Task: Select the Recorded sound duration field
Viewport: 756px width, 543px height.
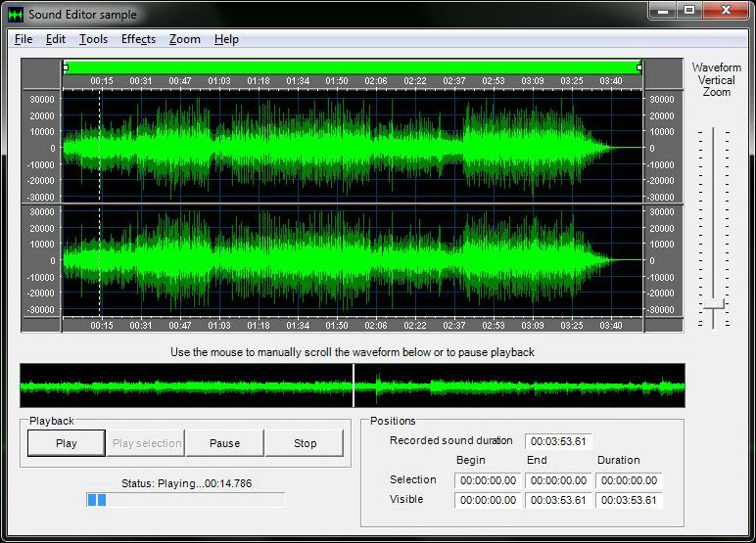Action: pos(558,441)
